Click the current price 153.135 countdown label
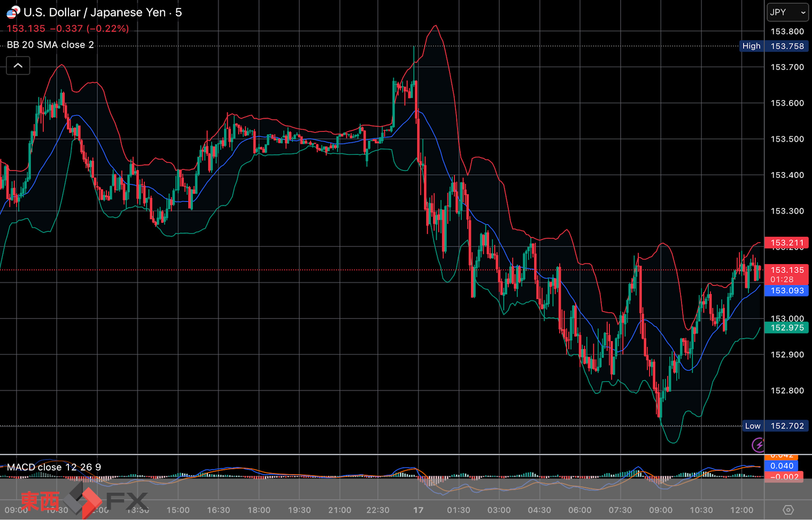 click(x=786, y=274)
